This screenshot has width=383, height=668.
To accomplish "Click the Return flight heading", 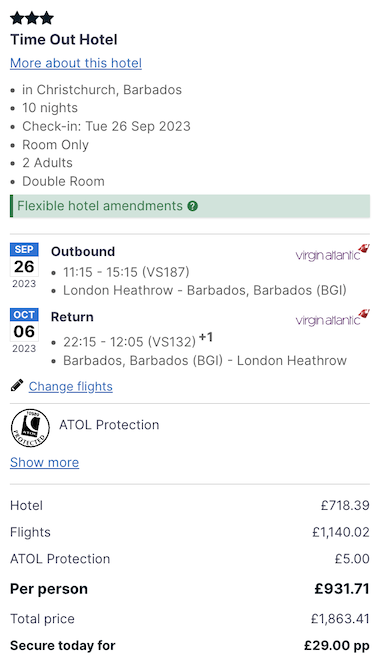I will pyautogui.click(x=72, y=317).
